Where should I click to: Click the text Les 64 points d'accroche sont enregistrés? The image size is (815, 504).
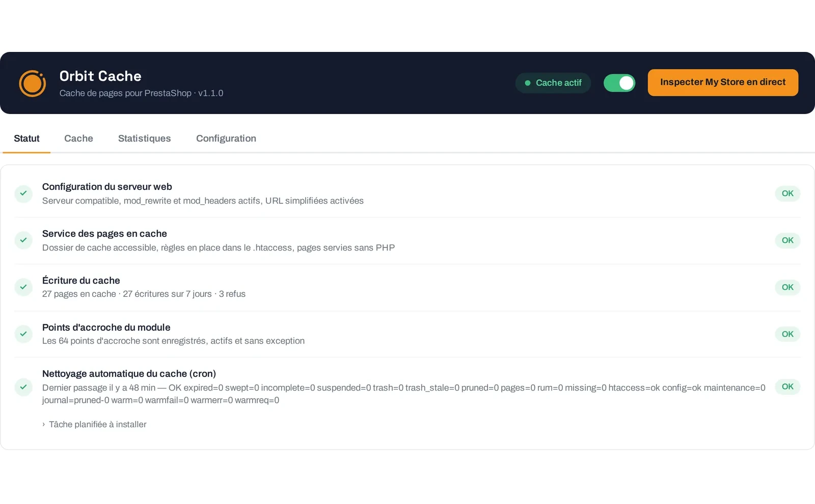click(173, 341)
